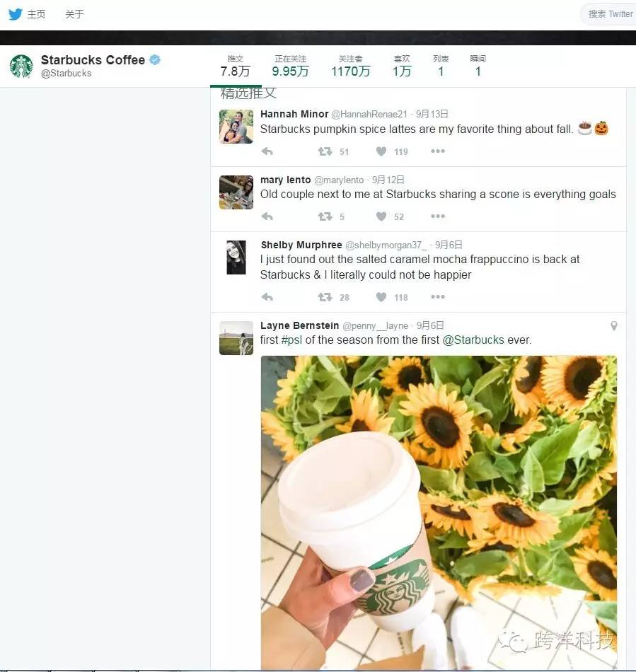Retweet Shelby Murphree's frappuccino tweet

pyautogui.click(x=325, y=297)
